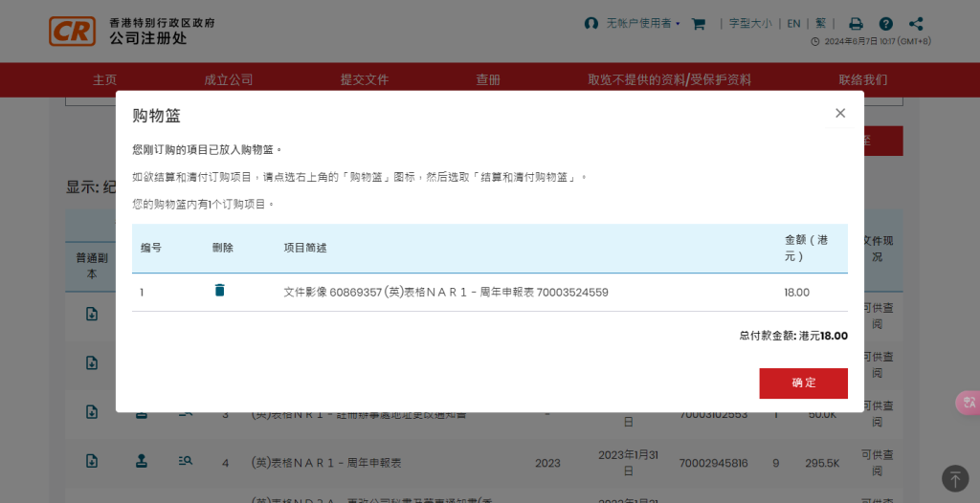This screenshot has height=503, width=980.
Task: Click the 编号 column header
Action: 150,248
